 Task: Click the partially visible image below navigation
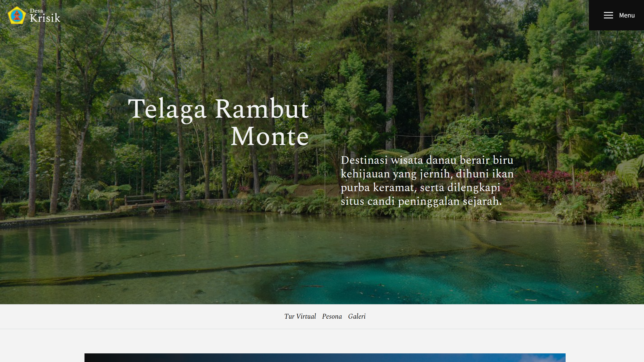[325, 358]
